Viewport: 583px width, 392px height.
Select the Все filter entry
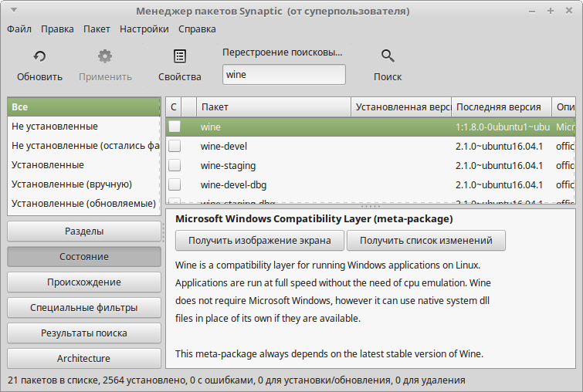(84, 107)
